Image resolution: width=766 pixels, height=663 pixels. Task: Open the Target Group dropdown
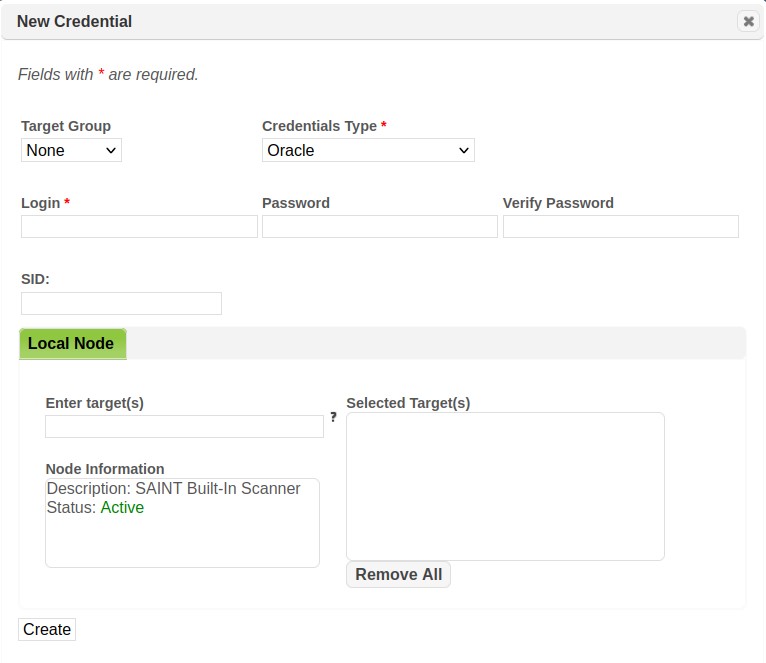[x=71, y=150]
